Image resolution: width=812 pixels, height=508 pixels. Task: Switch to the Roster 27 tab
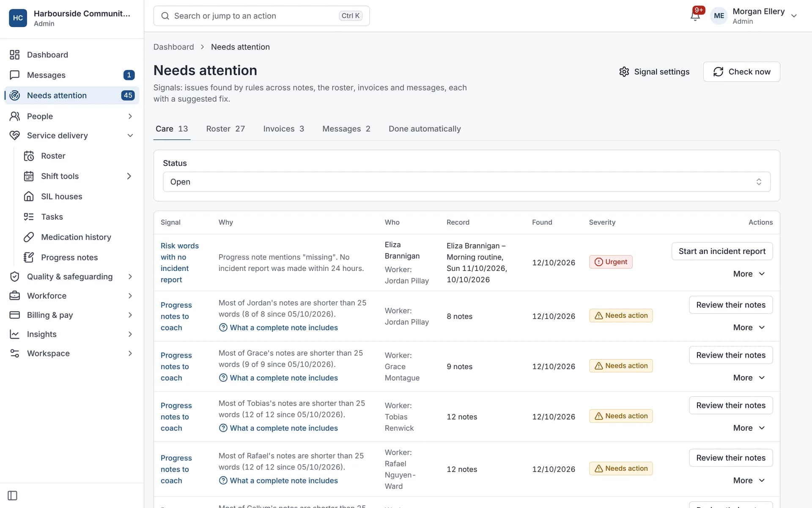225,129
